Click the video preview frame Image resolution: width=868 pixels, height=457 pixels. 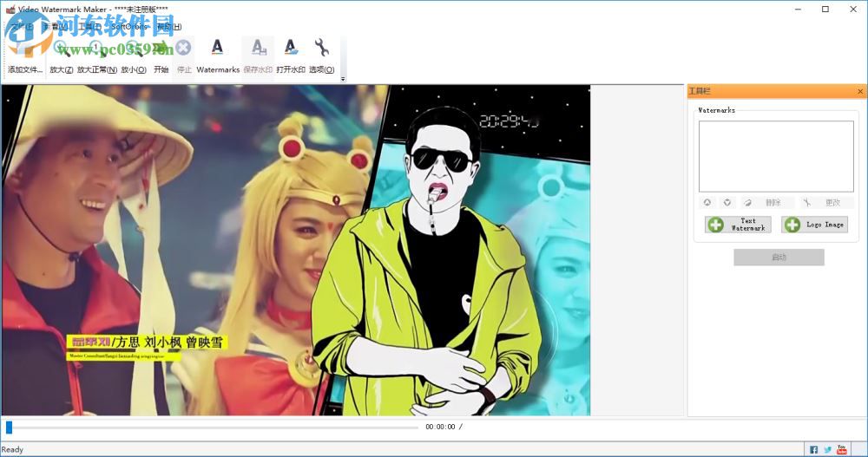pyautogui.click(x=296, y=250)
